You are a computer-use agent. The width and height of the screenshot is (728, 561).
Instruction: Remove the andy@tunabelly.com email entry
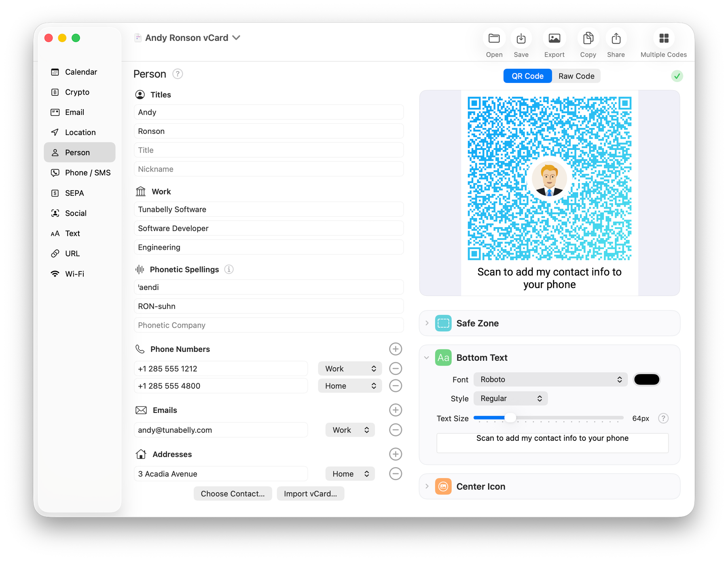click(x=395, y=430)
